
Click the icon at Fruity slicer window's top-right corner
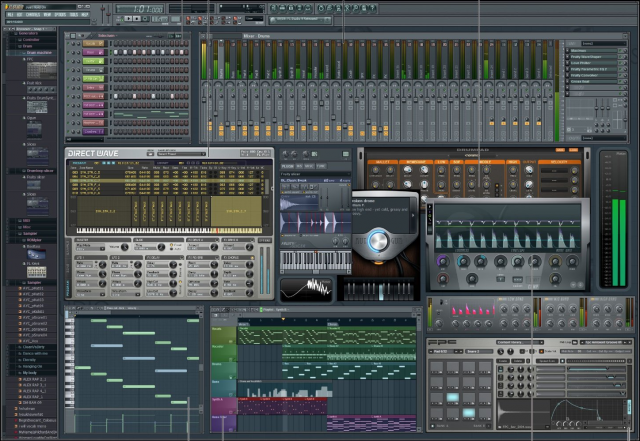346,154
